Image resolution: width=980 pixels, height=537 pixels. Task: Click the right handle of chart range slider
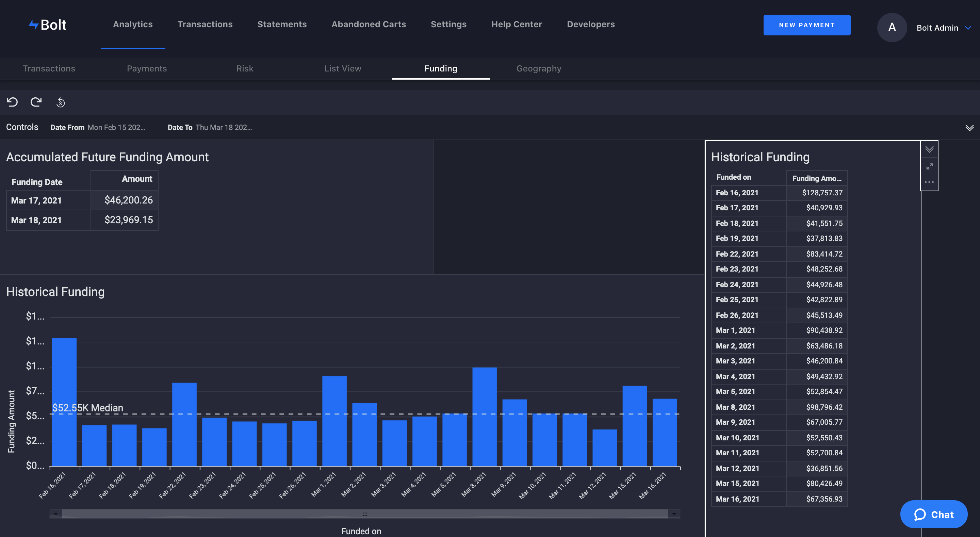pos(674,514)
